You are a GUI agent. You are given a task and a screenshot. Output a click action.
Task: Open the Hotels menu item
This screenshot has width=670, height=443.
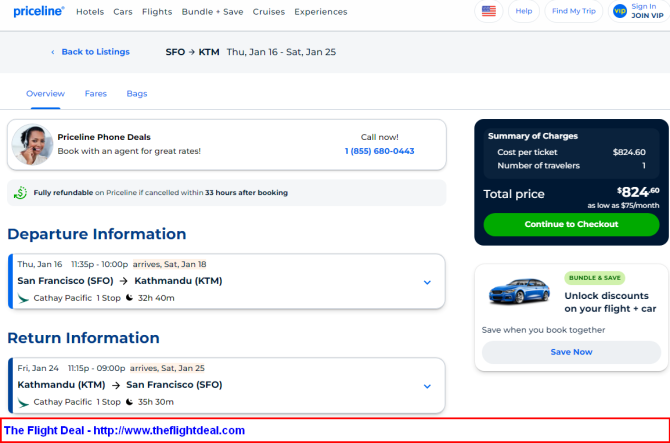point(90,12)
